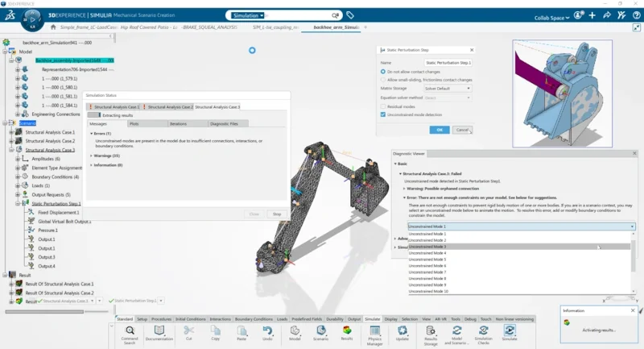Select 'Do not allow contact changes' option
The height and width of the screenshot is (349, 644).
point(383,72)
